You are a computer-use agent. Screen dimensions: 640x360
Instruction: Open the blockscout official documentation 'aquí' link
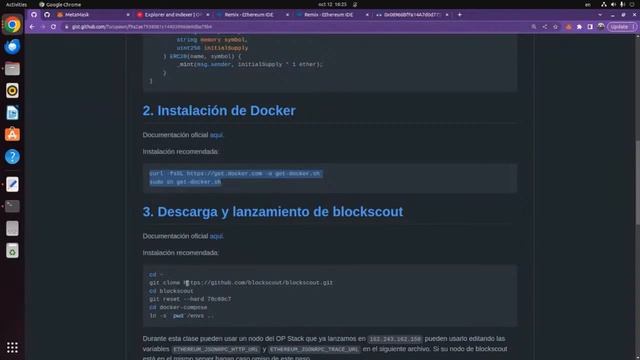pos(216,236)
